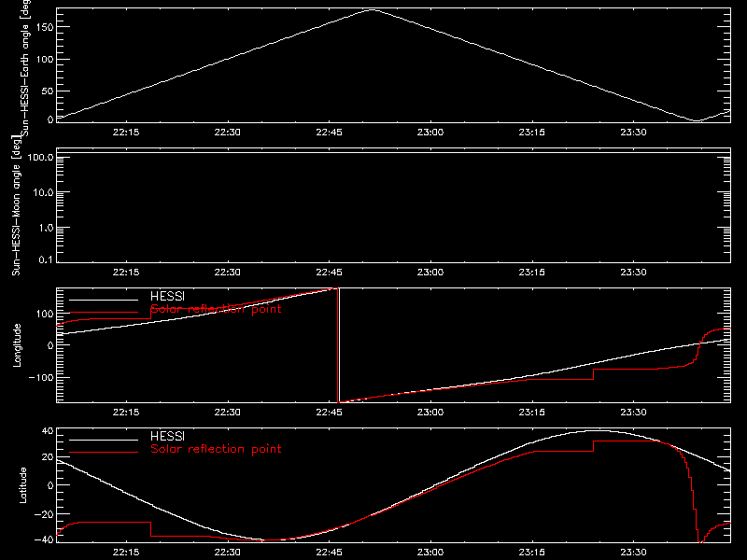Click red legend line in Latitude plot
Screen dimensions: 747x560
point(104,453)
